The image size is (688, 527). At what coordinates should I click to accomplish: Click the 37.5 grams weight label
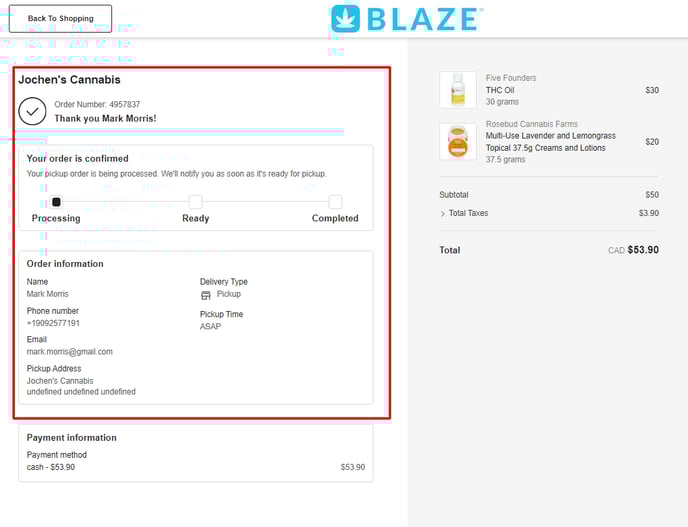click(505, 159)
